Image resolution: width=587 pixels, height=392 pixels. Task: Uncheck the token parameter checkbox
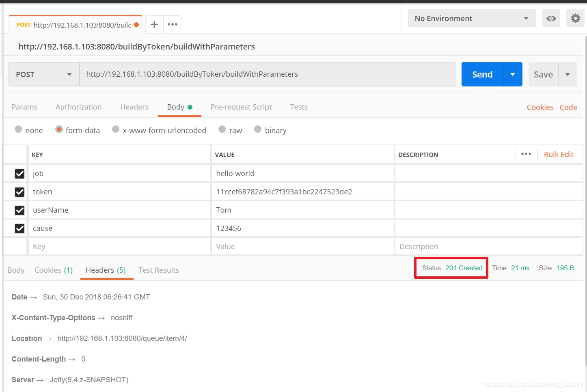point(19,192)
